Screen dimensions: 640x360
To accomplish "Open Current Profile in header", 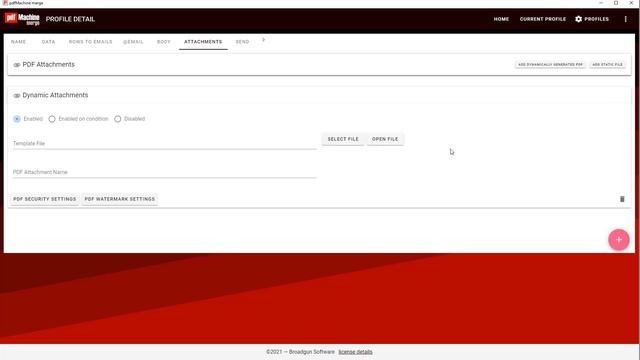I will (543, 19).
